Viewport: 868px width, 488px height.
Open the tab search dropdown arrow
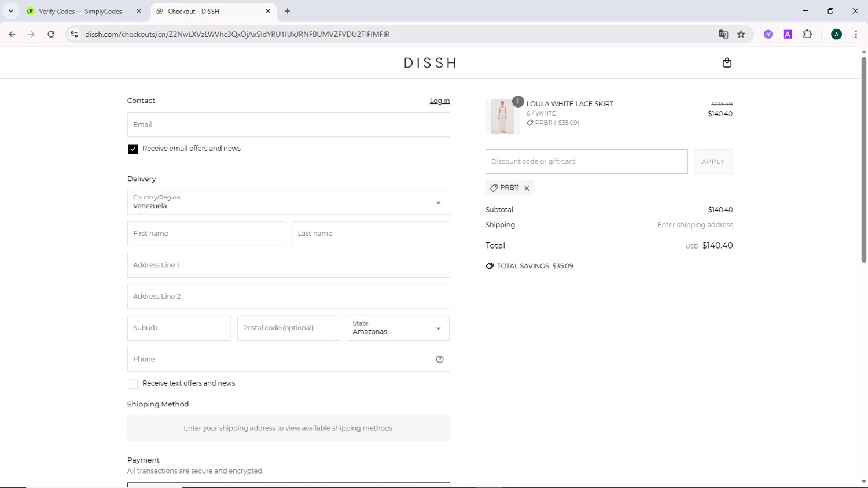pos(10,11)
